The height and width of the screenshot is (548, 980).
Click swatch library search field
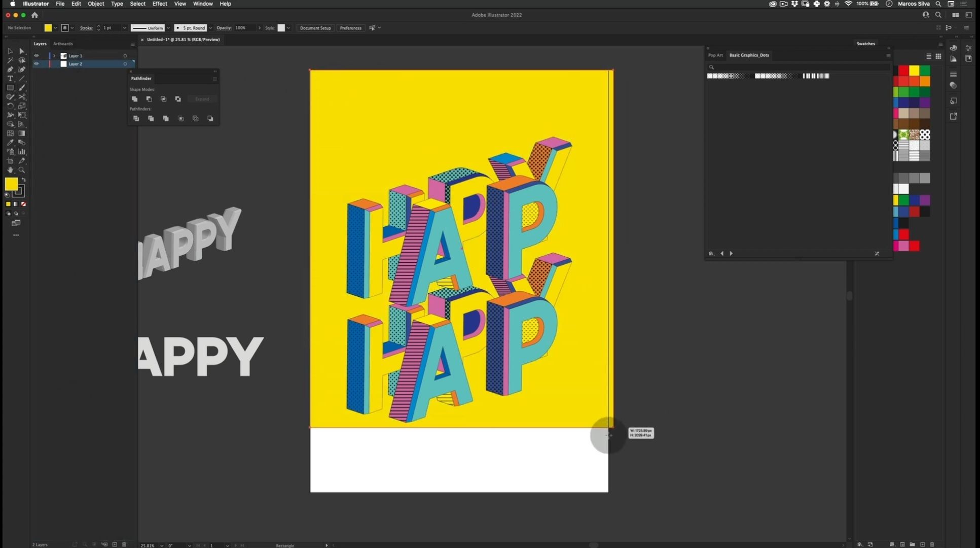coord(798,67)
